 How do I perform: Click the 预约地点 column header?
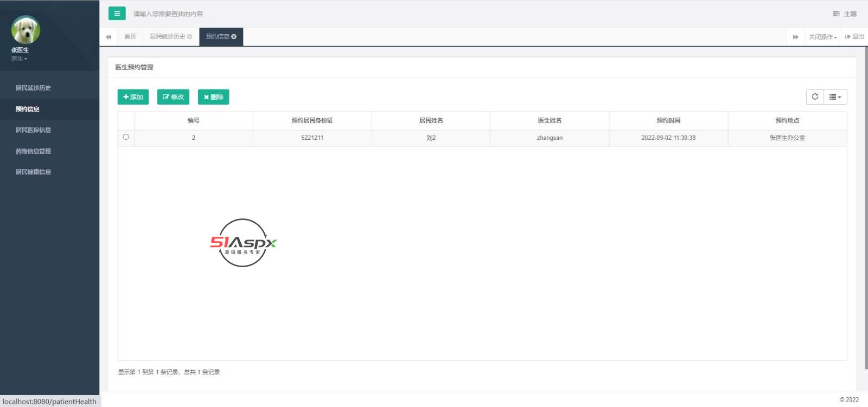(787, 120)
